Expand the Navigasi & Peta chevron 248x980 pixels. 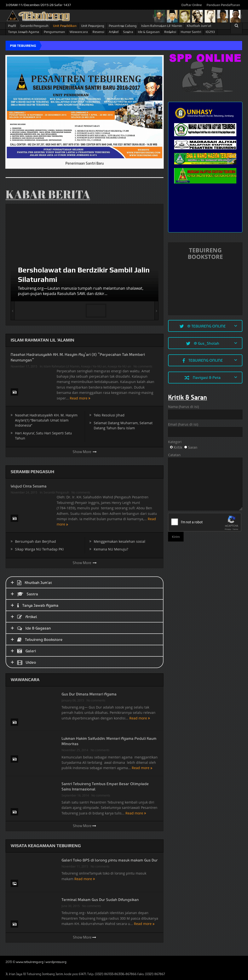(235, 377)
